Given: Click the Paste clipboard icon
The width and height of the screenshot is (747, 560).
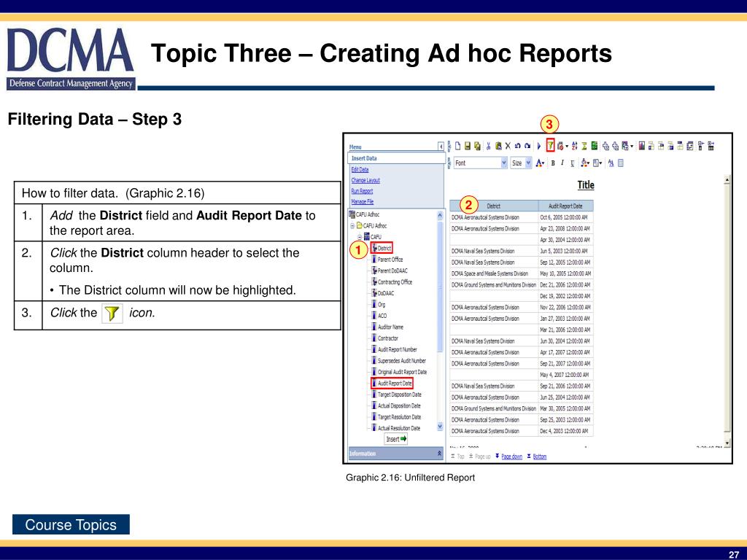Looking at the screenshot, I should pos(499,146).
